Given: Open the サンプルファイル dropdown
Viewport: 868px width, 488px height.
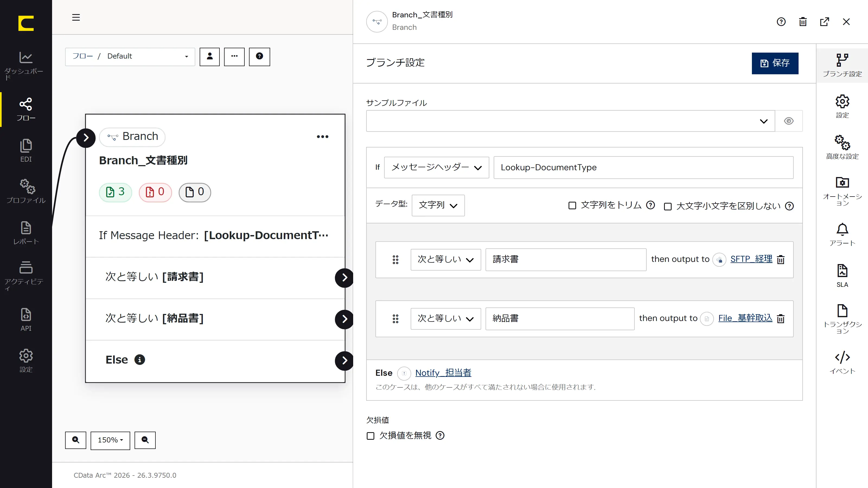Looking at the screenshot, I should click(x=570, y=121).
